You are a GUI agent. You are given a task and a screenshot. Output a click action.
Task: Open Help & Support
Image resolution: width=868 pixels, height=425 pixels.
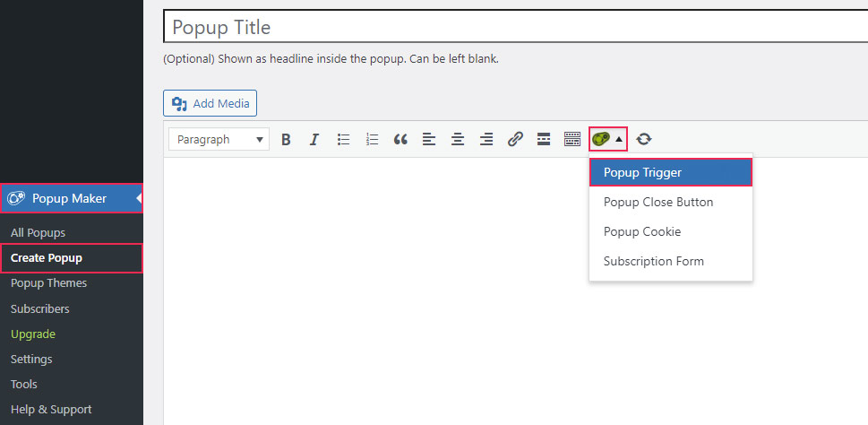pos(51,410)
